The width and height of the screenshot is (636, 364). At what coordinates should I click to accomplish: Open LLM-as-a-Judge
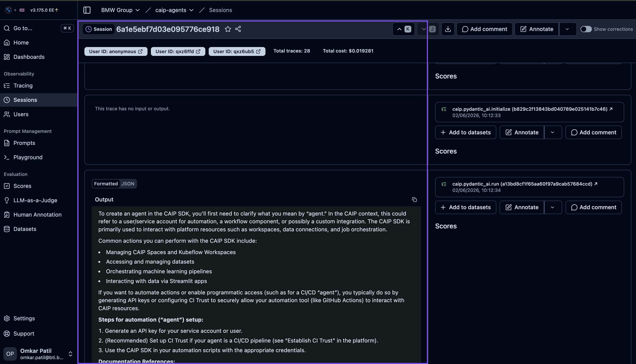[x=39, y=200]
